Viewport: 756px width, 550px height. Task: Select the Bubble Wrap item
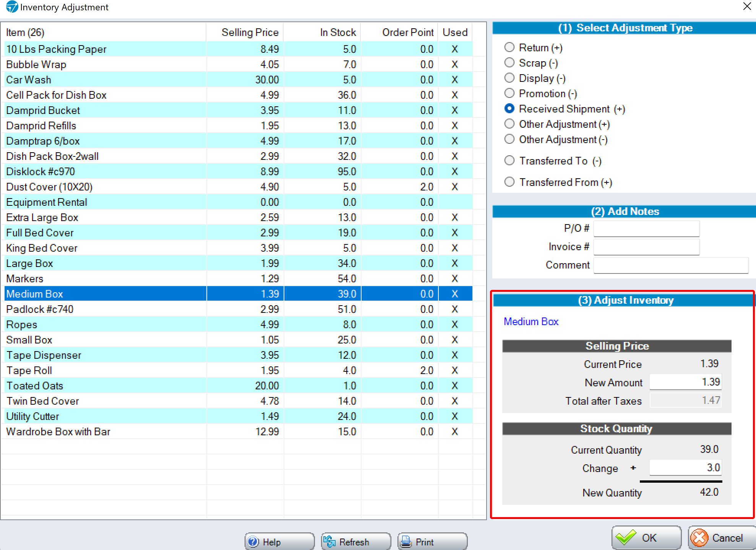click(238, 64)
